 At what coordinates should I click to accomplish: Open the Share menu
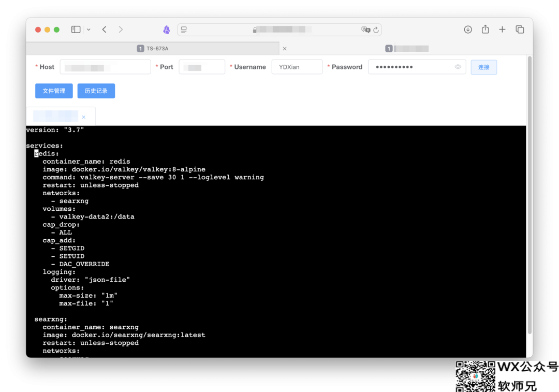(485, 29)
